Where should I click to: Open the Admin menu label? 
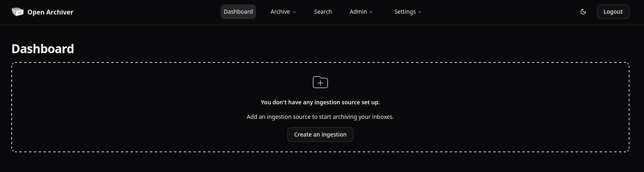(x=358, y=12)
